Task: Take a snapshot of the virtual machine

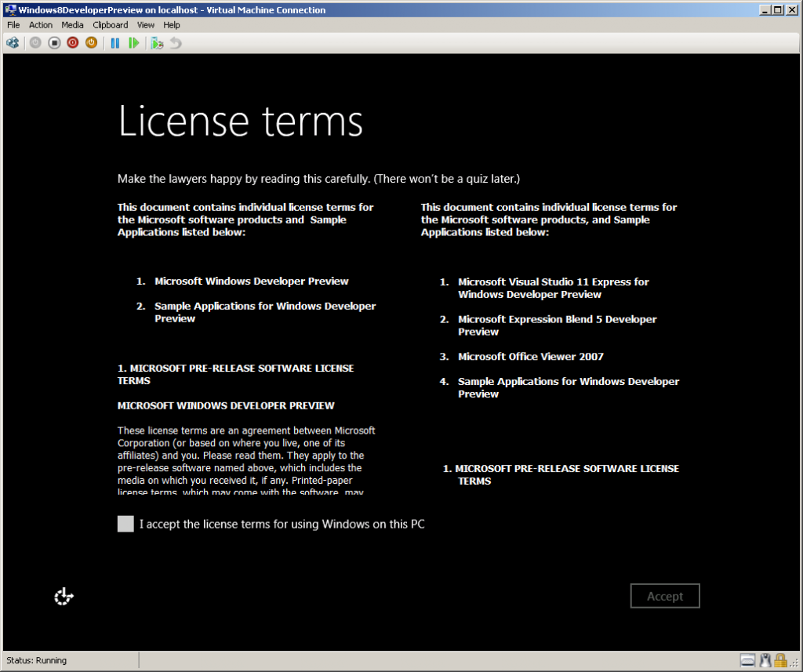Action: 157,43
